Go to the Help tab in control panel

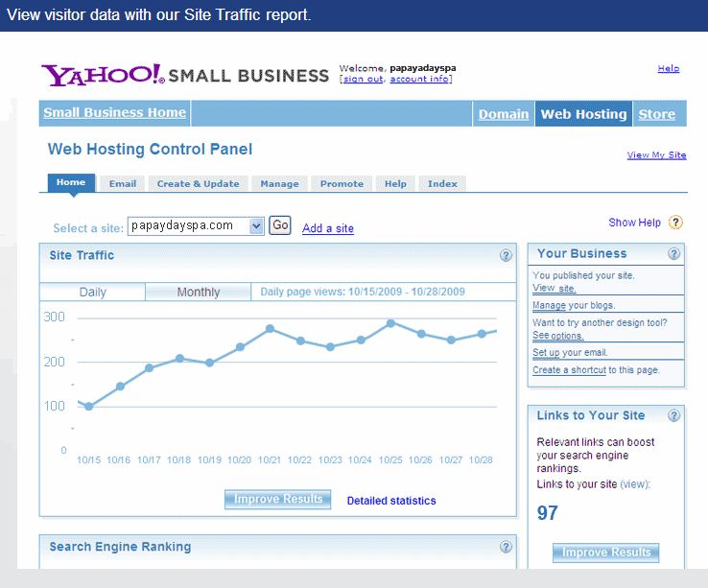click(395, 184)
